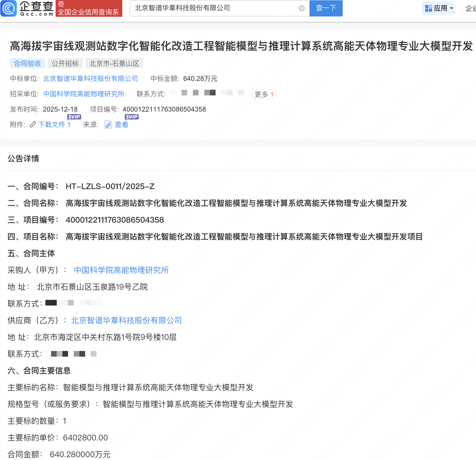Open 招采单位 link 中国科学院高能物理研究所
This screenshot has width=476, height=460.
84,94
